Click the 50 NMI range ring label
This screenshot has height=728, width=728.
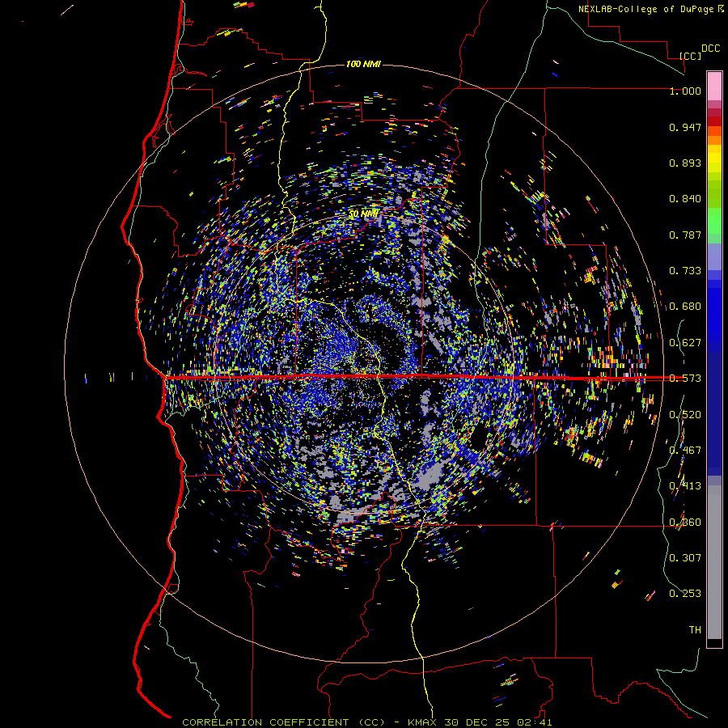363,214
